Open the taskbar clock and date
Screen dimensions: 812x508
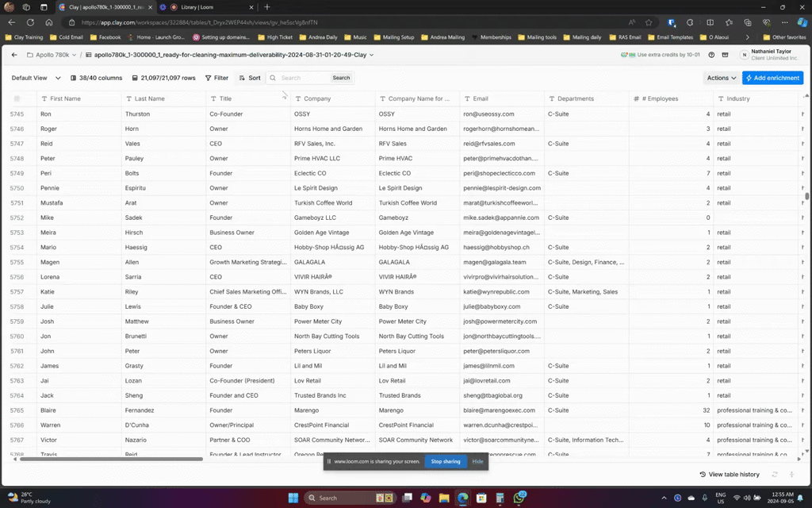pyautogui.click(x=782, y=498)
